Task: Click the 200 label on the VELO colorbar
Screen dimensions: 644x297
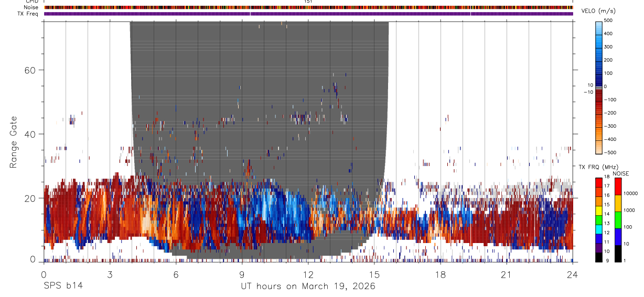Action: [x=609, y=60]
